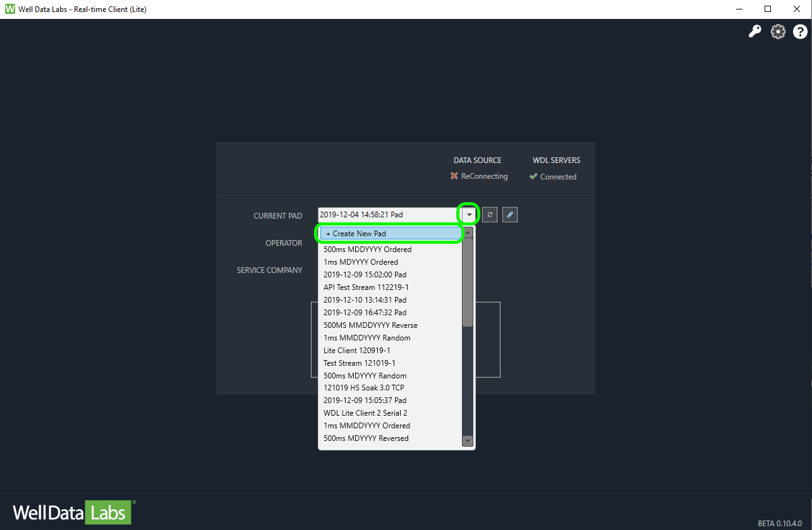Open the settings gear icon
The width and height of the screenshot is (812, 530).
click(778, 32)
